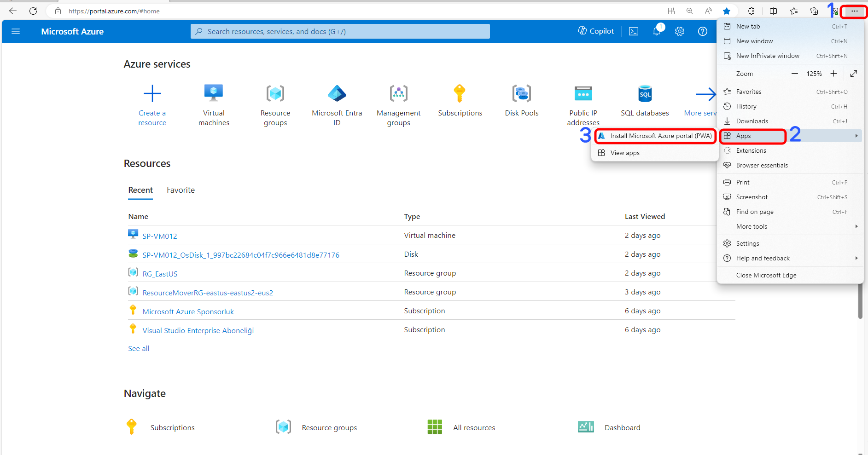Image resolution: width=868 pixels, height=455 pixels.
Task: Open the Azure portal hamburger menu
Action: pos(15,31)
